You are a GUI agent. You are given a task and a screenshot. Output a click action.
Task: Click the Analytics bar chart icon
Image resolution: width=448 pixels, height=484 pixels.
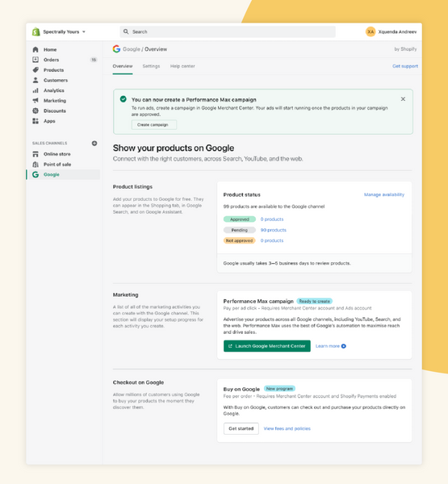click(x=36, y=90)
